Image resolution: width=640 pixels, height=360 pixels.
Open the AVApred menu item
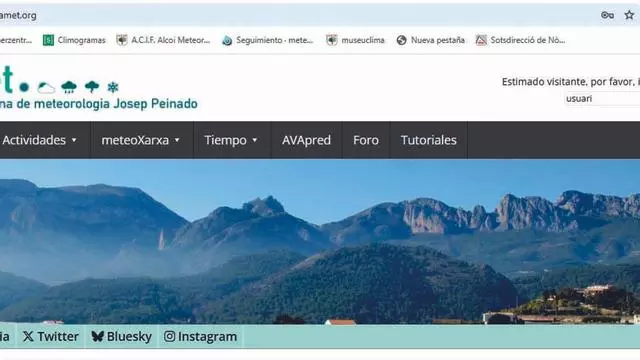(306, 140)
